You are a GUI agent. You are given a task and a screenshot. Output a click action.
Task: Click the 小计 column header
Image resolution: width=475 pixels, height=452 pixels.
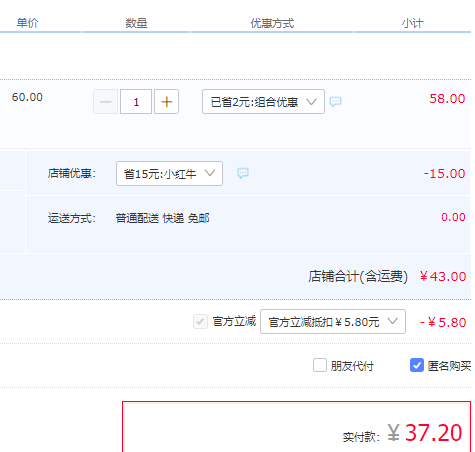(412, 23)
